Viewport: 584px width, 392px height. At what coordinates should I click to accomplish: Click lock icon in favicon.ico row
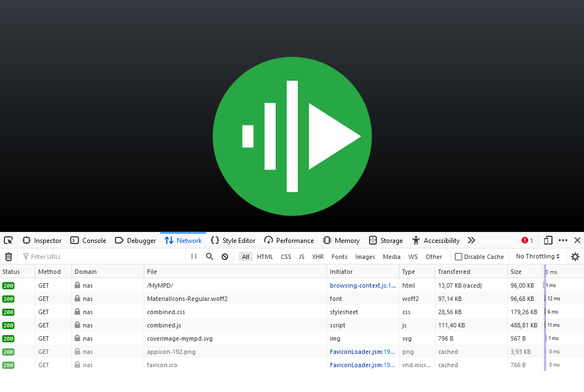pos(77,365)
